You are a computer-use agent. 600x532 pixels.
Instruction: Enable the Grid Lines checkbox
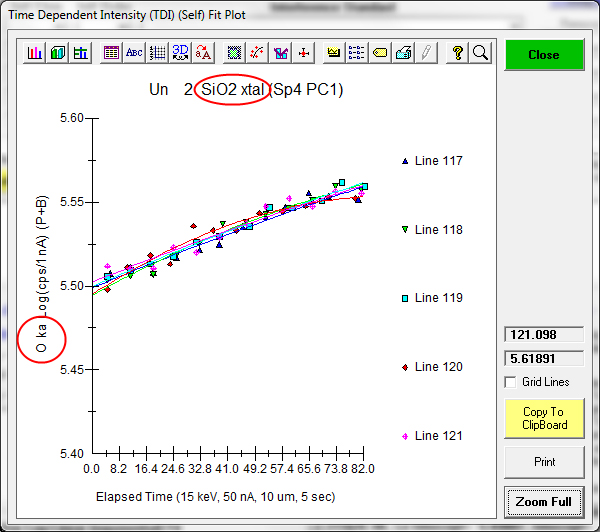pyautogui.click(x=511, y=382)
